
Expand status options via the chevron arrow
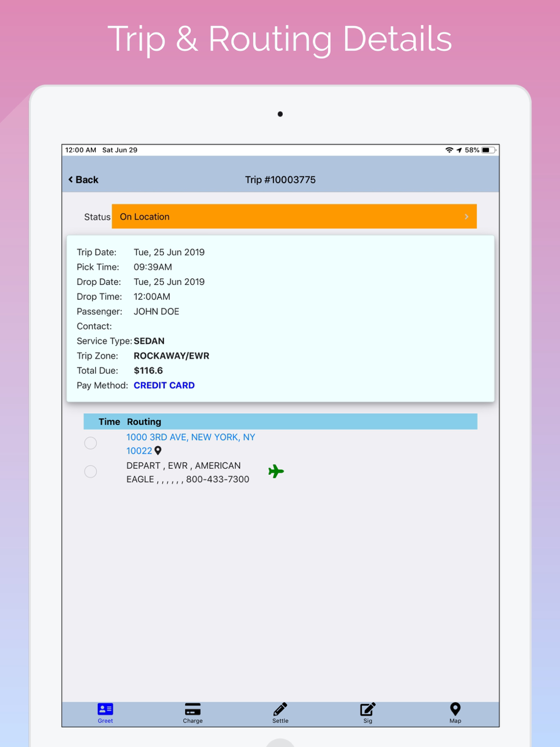(x=466, y=217)
